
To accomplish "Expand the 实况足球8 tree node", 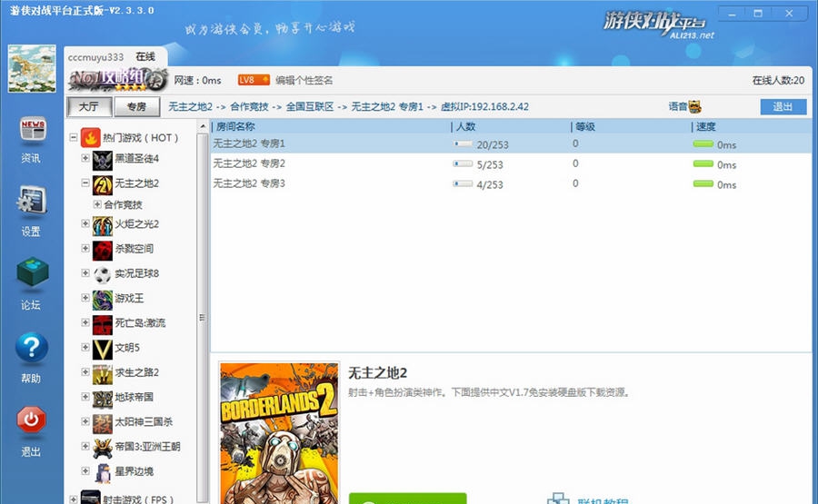I will tap(85, 272).
